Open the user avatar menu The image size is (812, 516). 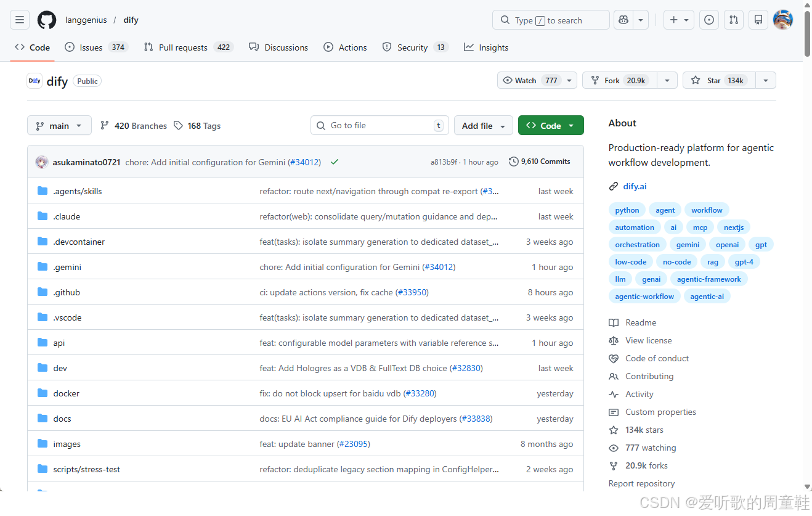(783, 20)
